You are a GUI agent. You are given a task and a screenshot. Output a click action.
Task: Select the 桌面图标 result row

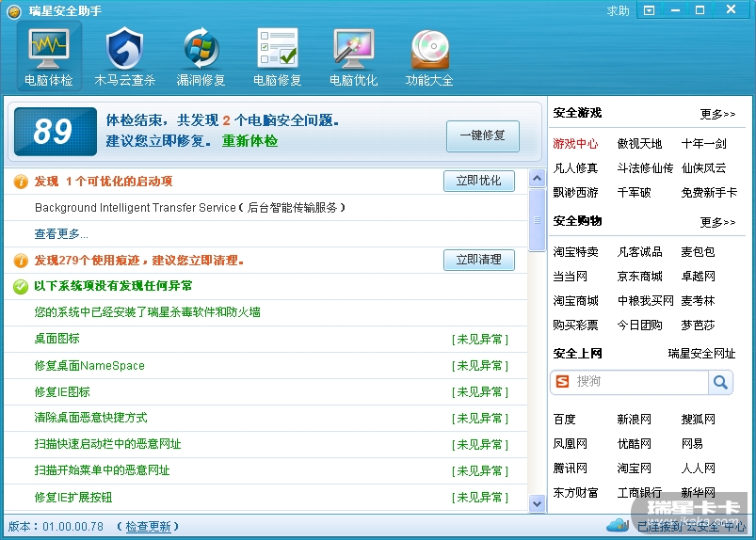coord(265,339)
